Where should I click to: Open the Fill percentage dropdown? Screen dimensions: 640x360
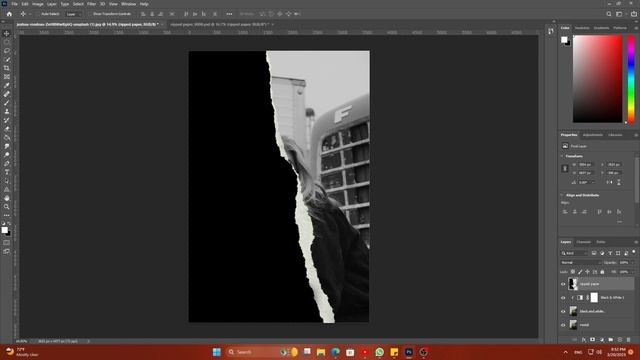coord(633,272)
